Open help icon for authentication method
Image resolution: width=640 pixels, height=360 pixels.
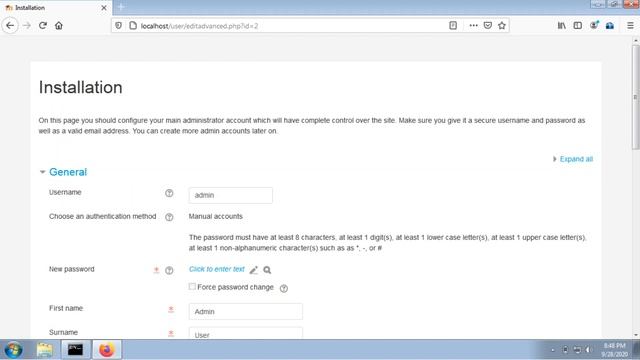coord(169,217)
